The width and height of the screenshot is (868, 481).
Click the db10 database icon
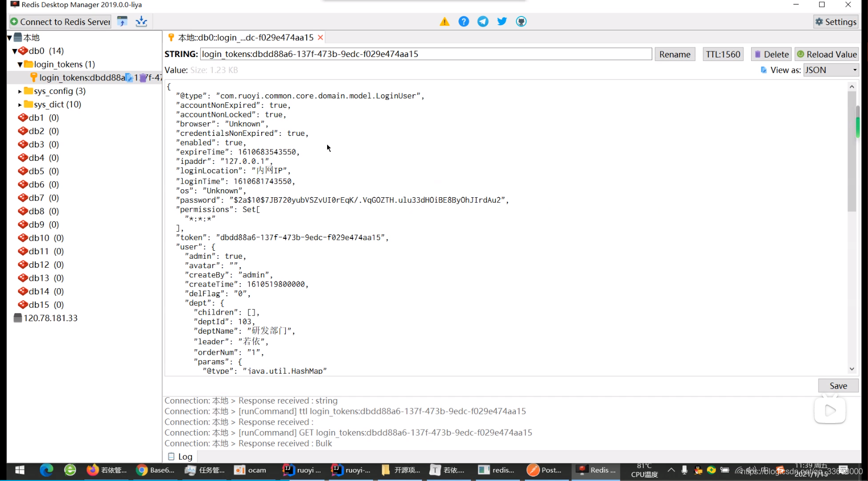23,238
